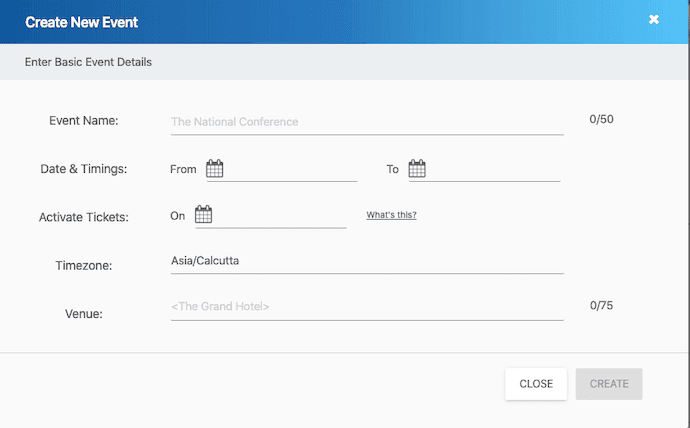This screenshot has height=428, width=690.
Task: Open the To date calendar picker icon
Action: 417,168
